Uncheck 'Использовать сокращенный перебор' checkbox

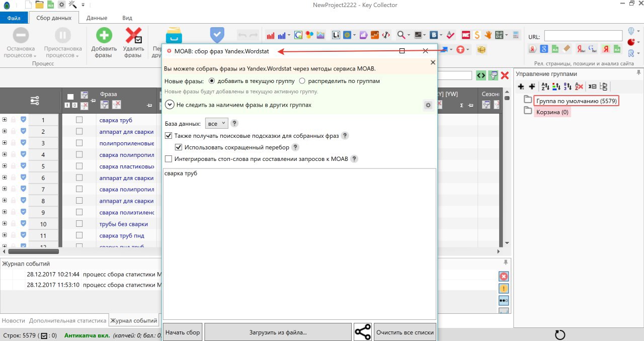point(179,147)
